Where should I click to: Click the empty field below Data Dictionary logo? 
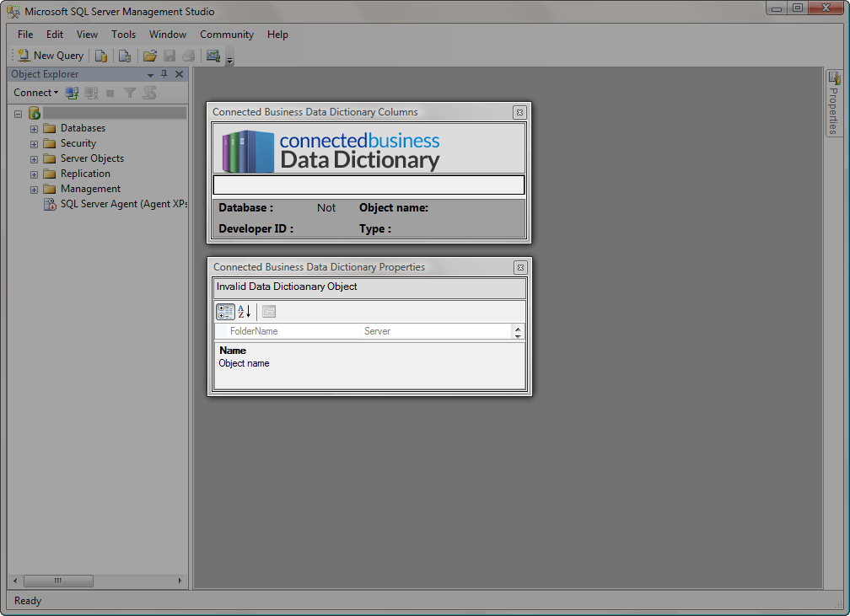(369, 185)
